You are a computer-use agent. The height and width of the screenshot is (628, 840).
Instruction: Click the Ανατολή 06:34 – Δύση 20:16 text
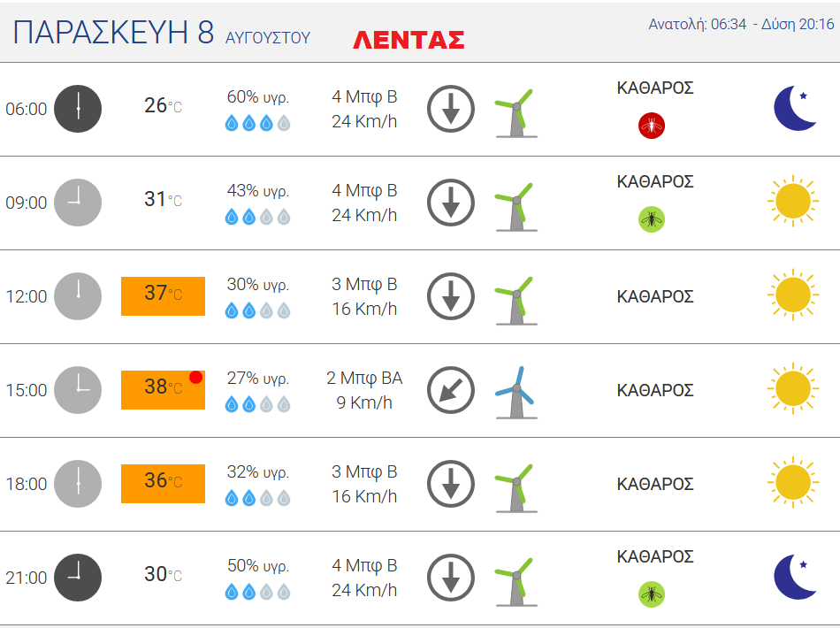pos(742,24)
